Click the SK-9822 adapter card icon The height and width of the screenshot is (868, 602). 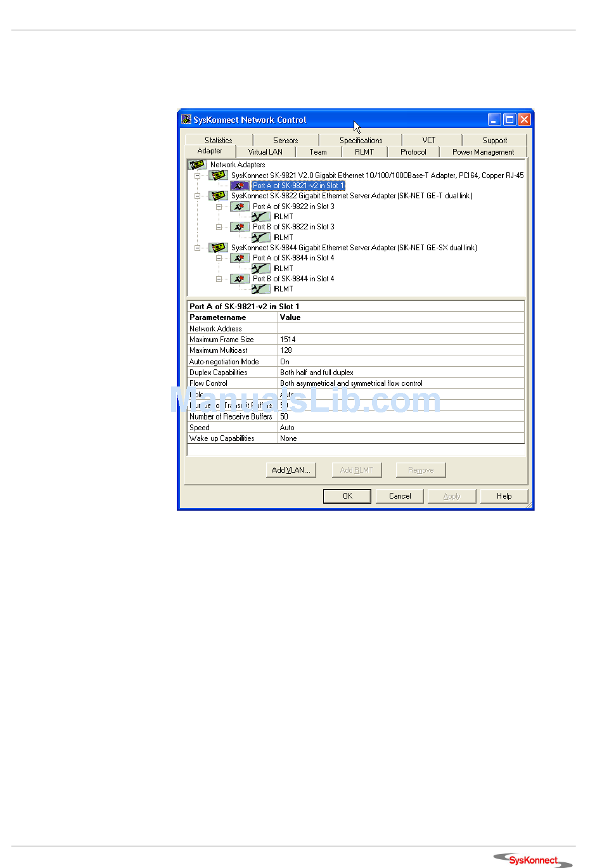[x=219, y=196]
